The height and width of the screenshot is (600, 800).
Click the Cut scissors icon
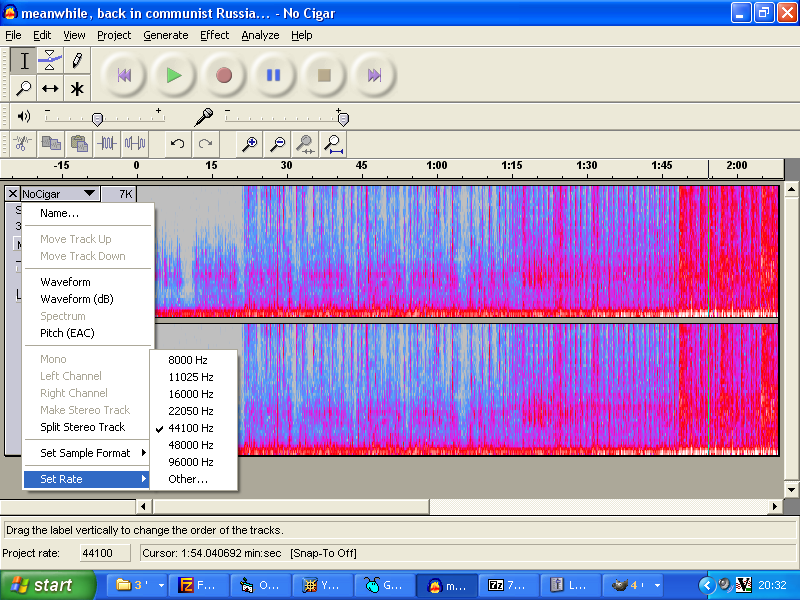point(22,143)
